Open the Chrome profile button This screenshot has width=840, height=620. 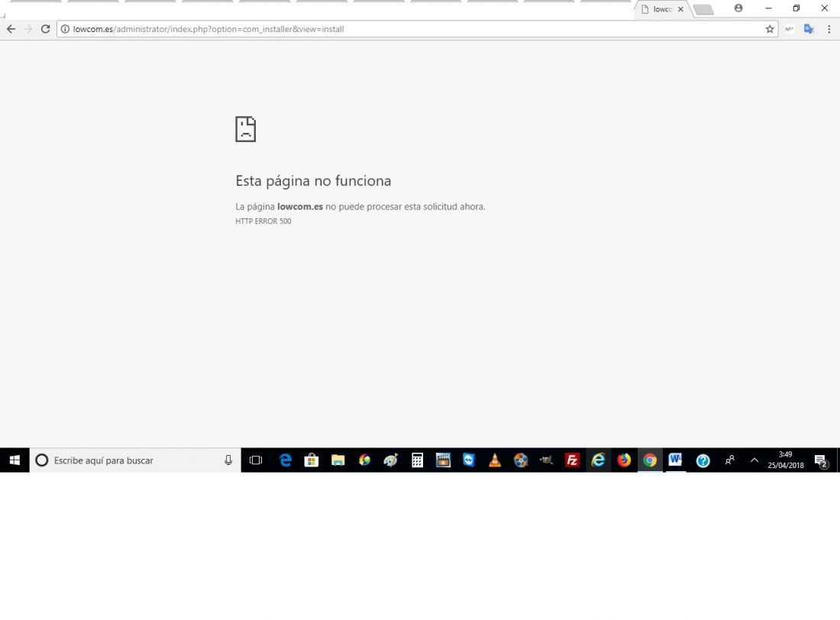click(738, 8)
